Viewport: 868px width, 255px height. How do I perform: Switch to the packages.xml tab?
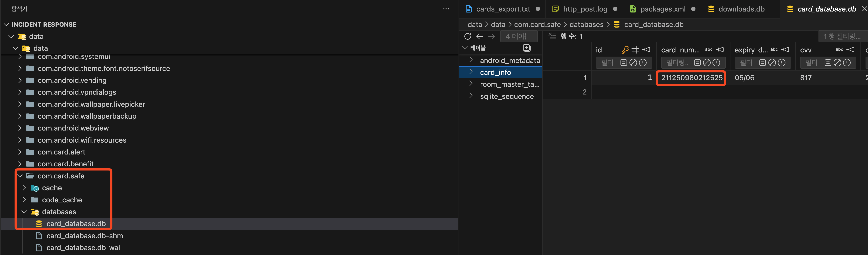(662, 9)
